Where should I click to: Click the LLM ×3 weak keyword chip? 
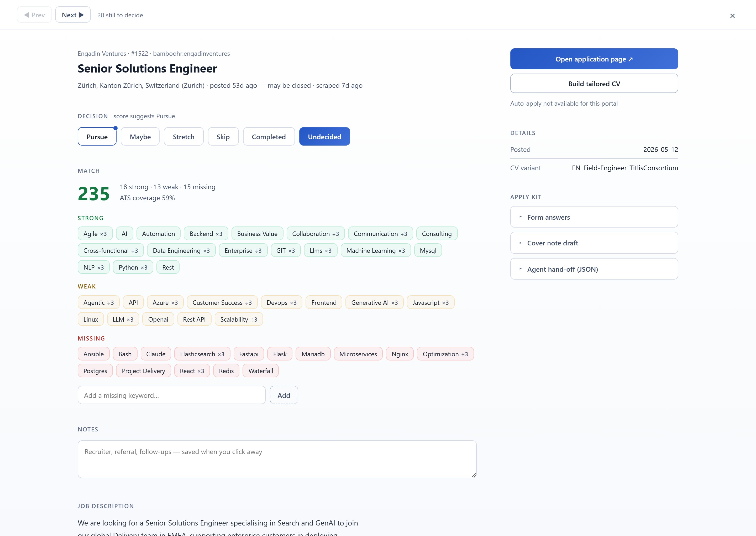point(123,319)
